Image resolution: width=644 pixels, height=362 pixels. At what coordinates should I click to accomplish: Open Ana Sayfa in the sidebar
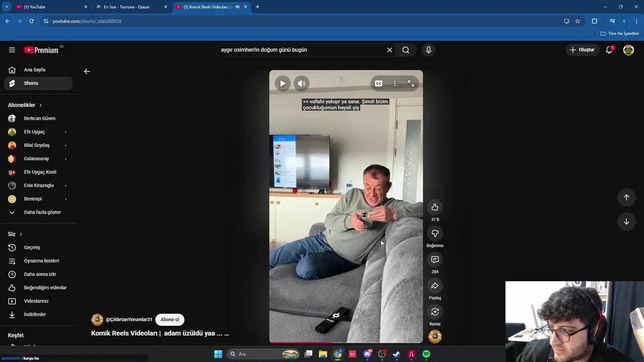point(38,70)
